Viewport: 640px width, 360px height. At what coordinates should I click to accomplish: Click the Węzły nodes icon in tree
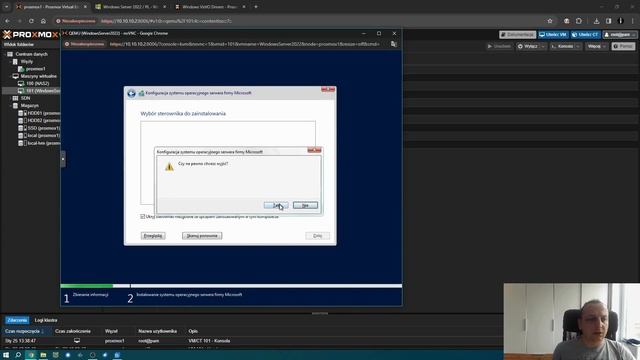pyautogui.click(x=15, y=62)
